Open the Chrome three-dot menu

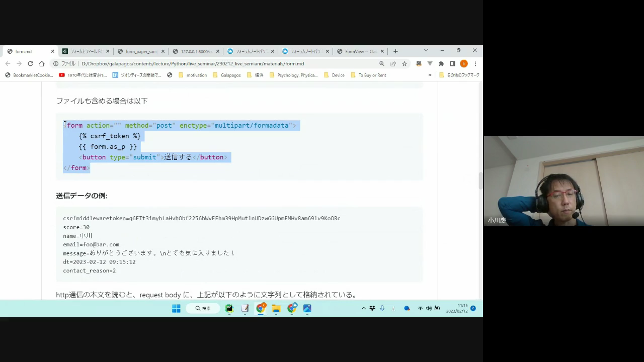pyautogui.click(x=475, y=64)
